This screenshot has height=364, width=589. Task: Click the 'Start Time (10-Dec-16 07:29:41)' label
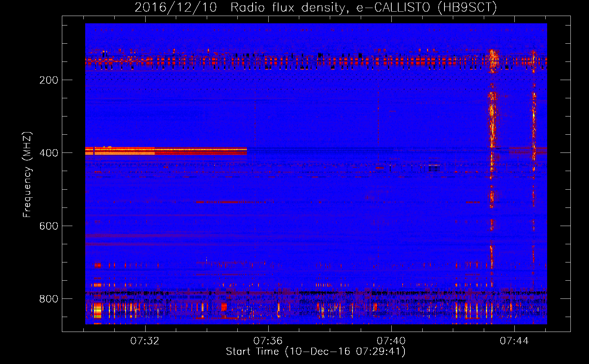click(316, 352)
